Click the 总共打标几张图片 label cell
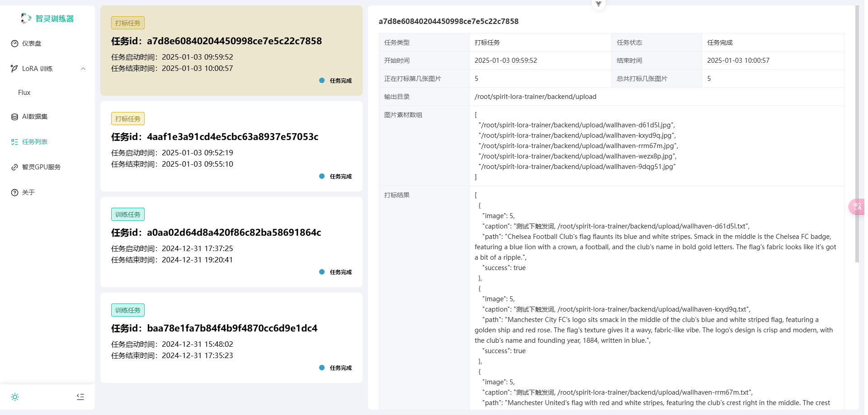 [656, 79]
